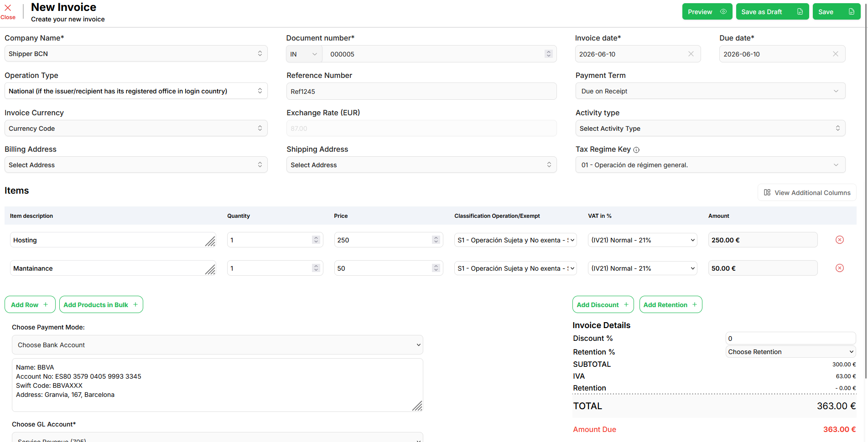Click the Due date field
Screen dimensions: 868x442
point(782,54)
